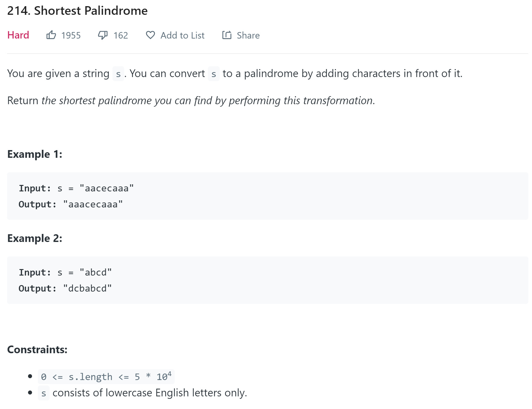Click the Example 1 heading

tap(35, 154)
